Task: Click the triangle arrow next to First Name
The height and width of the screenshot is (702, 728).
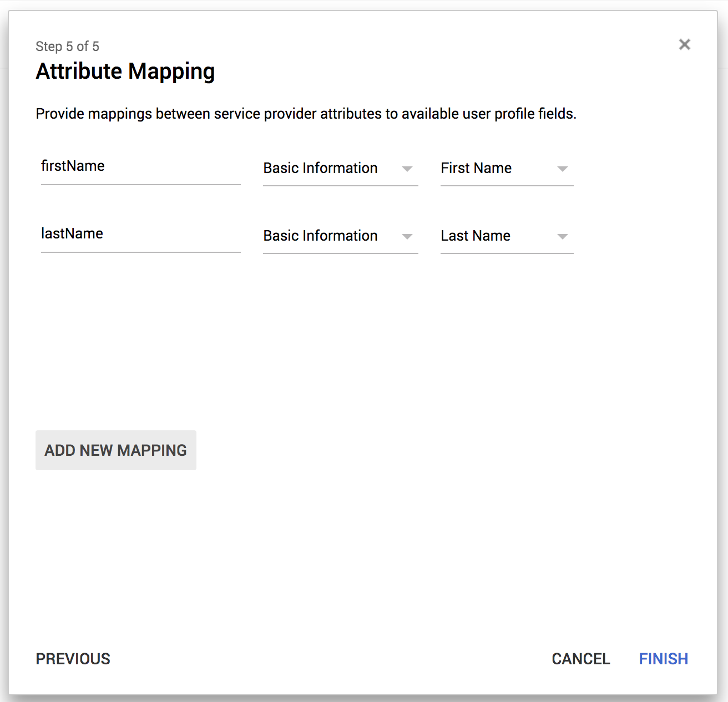Action: point(562,169)
